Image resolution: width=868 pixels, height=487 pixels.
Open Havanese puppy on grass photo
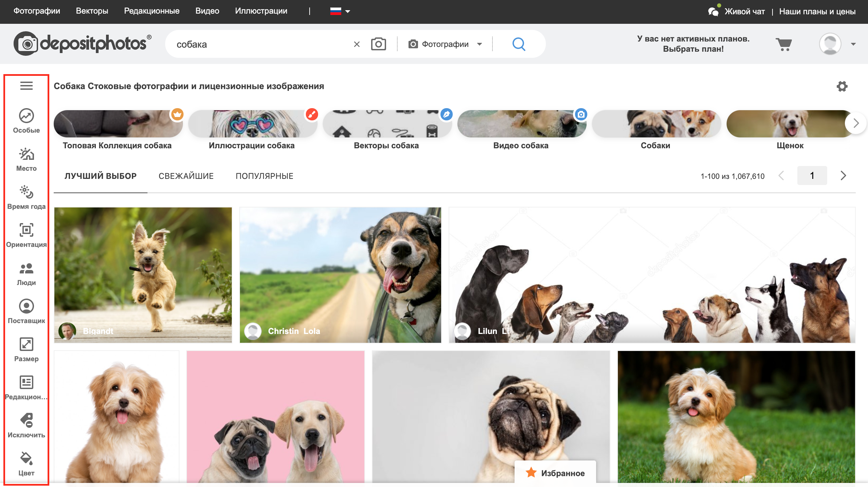(x=736, y=417)
